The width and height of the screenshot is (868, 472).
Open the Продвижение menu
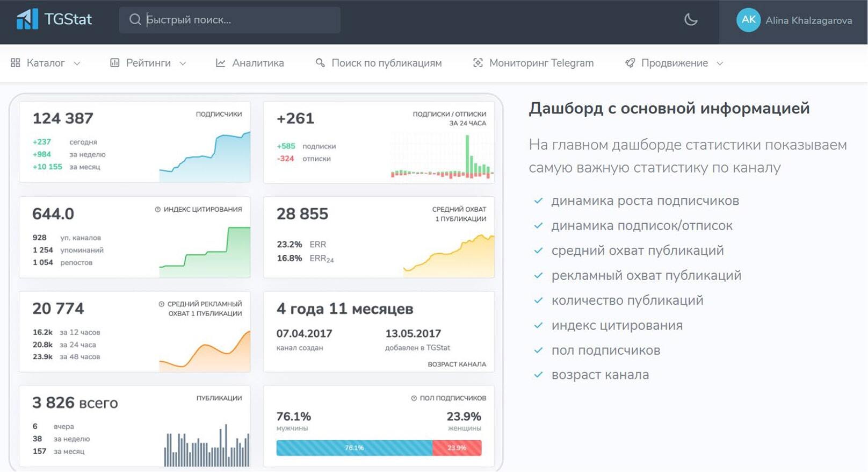pyautogui.click(x=674, y=63)
